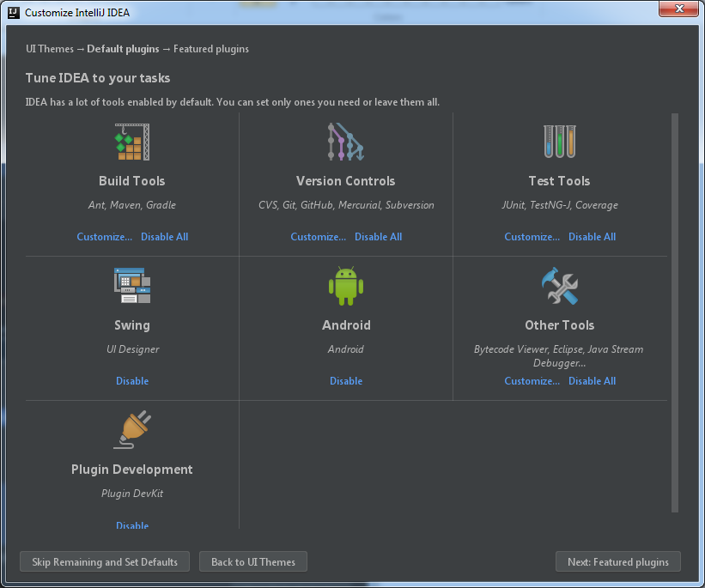The image size is (705, 588).
Task: Click the 'IDEA has a lot of tools' sentence
Action: [233, 102]
